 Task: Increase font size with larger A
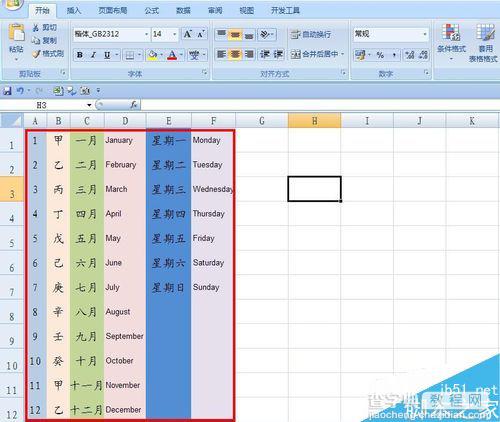click(x=188, y=34)
